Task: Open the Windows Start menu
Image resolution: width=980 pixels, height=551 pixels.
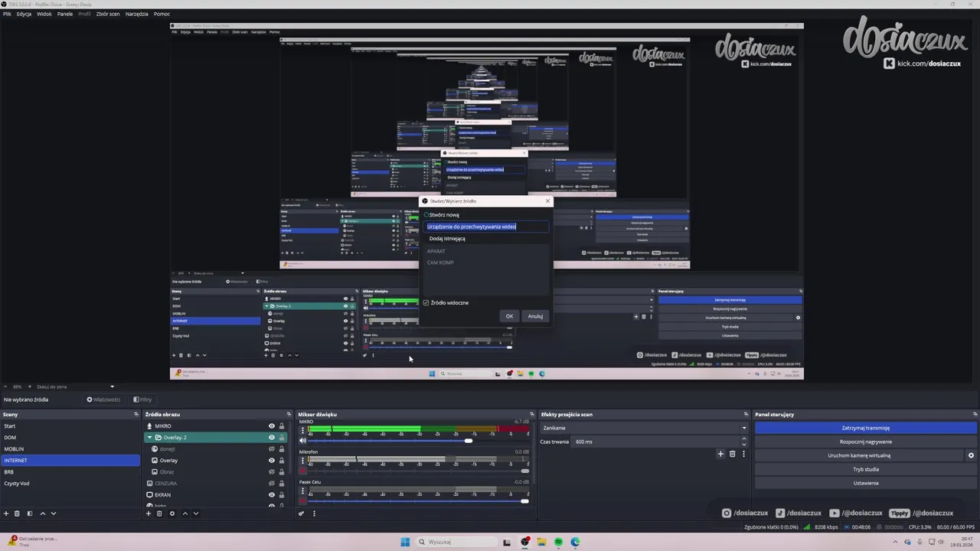Action: coord(405,542)
